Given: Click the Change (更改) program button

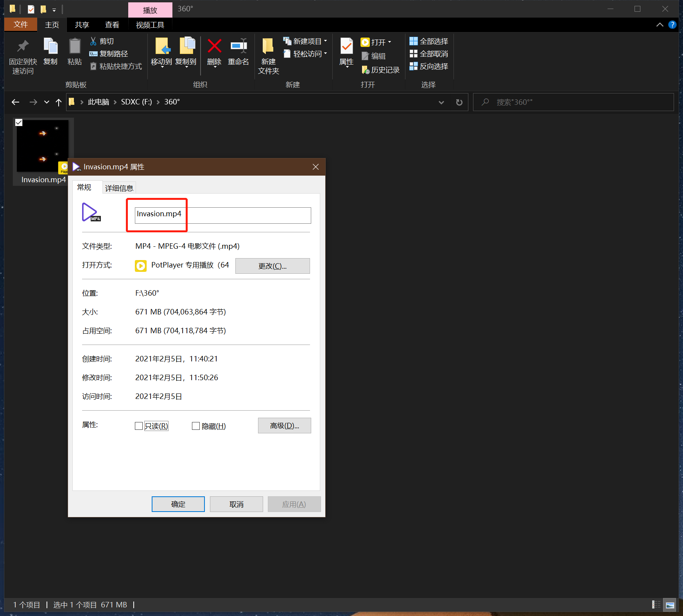Looking at the screenshot, I should click(272, 266).
